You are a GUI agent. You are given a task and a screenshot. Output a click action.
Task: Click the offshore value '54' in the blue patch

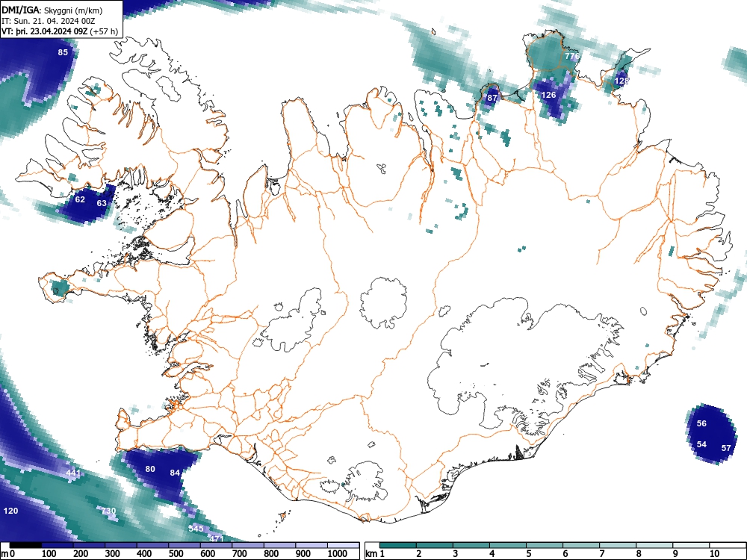[701, 444]
